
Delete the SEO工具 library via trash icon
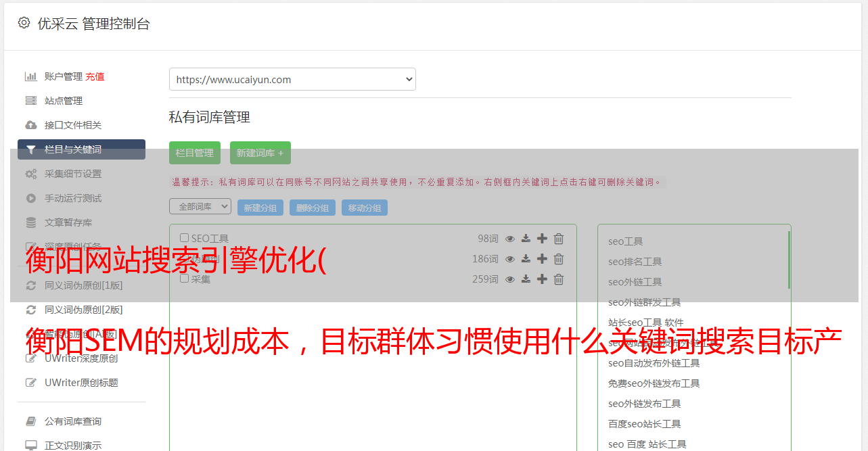(x=559, y=239)
